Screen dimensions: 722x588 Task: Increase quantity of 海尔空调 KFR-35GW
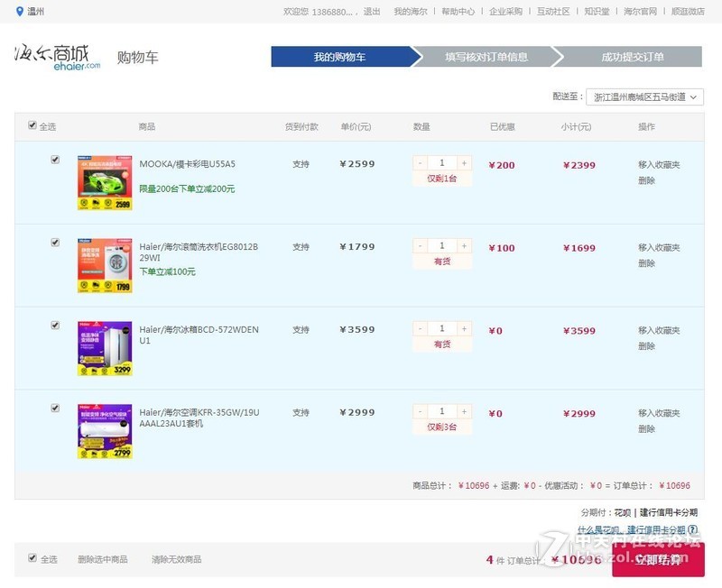click(x=464, y=411)
